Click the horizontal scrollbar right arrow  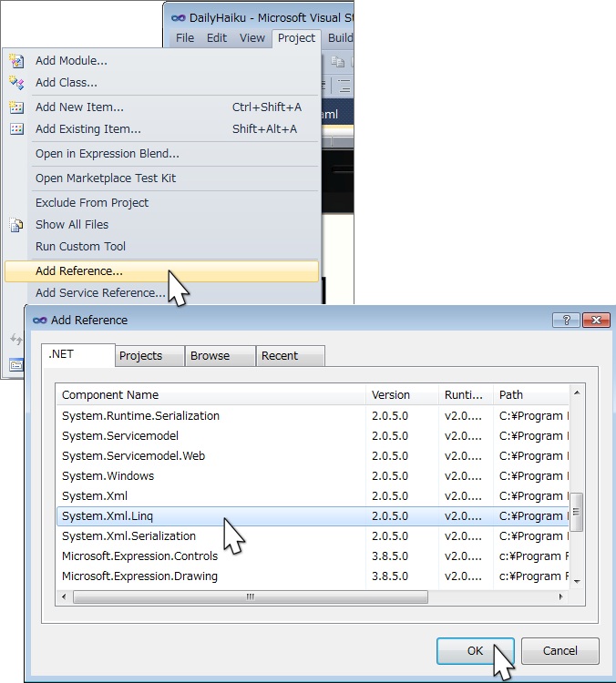click(560, 596)
